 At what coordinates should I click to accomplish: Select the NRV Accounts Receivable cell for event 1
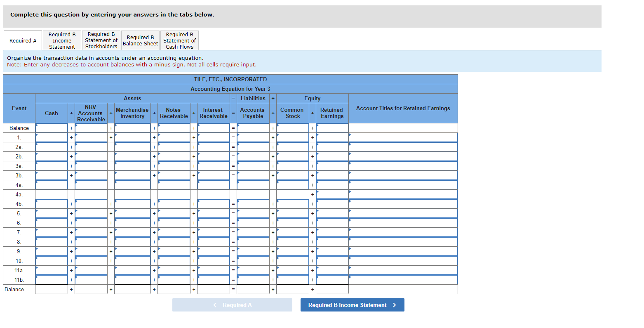click(91, 137)
